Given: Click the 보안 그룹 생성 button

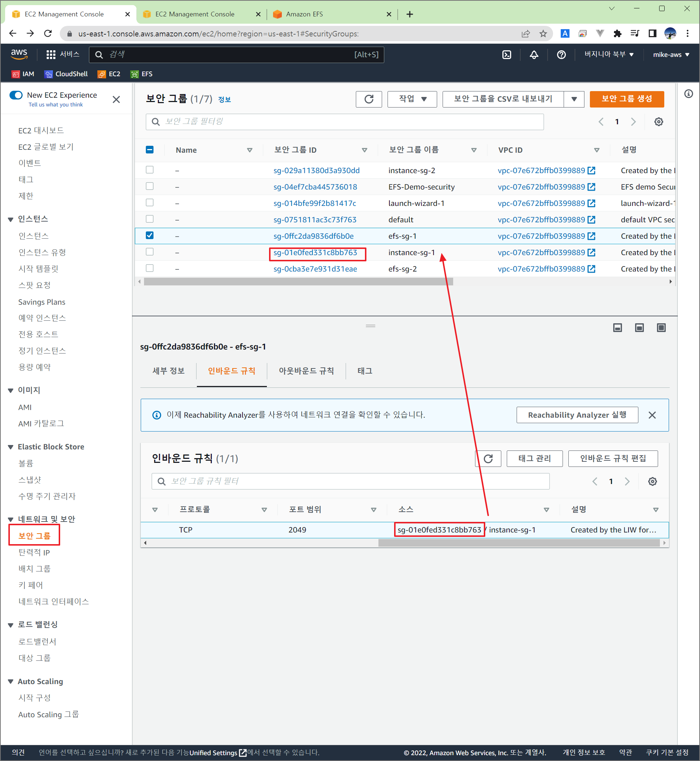Looking at the screenshot, I should pos(626,99).
